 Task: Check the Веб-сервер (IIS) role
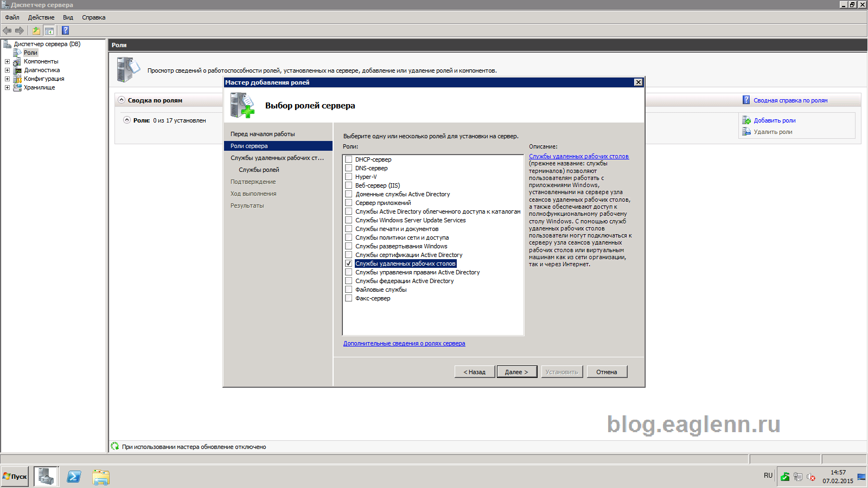[349, 185]
